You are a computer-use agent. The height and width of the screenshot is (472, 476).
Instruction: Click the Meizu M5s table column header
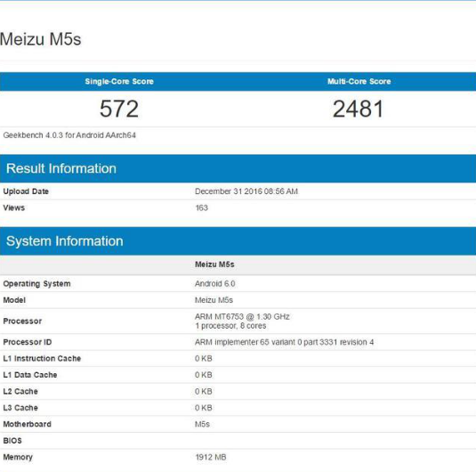coord(214,264)
